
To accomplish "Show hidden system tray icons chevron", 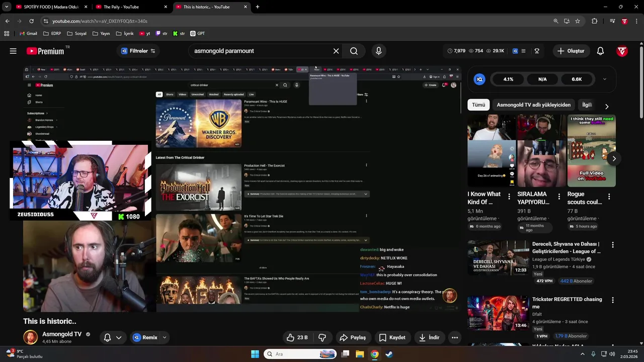I will (583, 354).
